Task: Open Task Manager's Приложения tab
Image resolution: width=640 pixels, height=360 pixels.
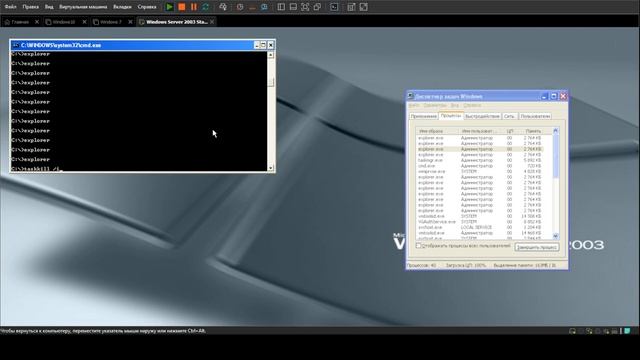Action: click(423, 116)
